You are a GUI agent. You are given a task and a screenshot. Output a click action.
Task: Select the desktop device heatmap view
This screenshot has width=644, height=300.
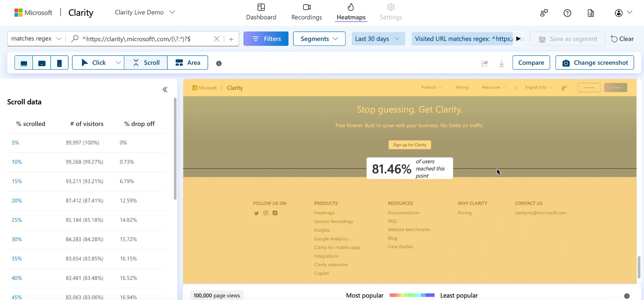[x=24, y=63]
